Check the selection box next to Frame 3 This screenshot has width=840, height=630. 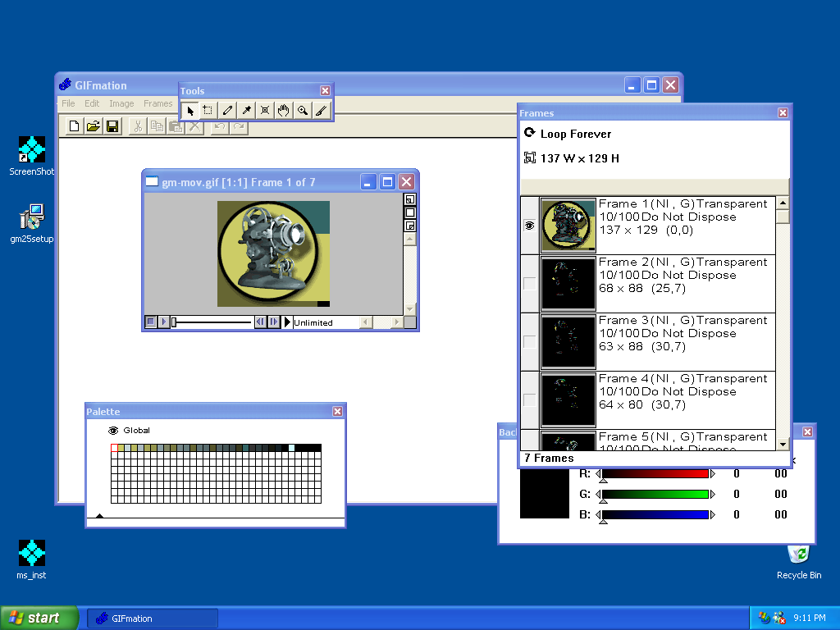[x=528, y=341]
